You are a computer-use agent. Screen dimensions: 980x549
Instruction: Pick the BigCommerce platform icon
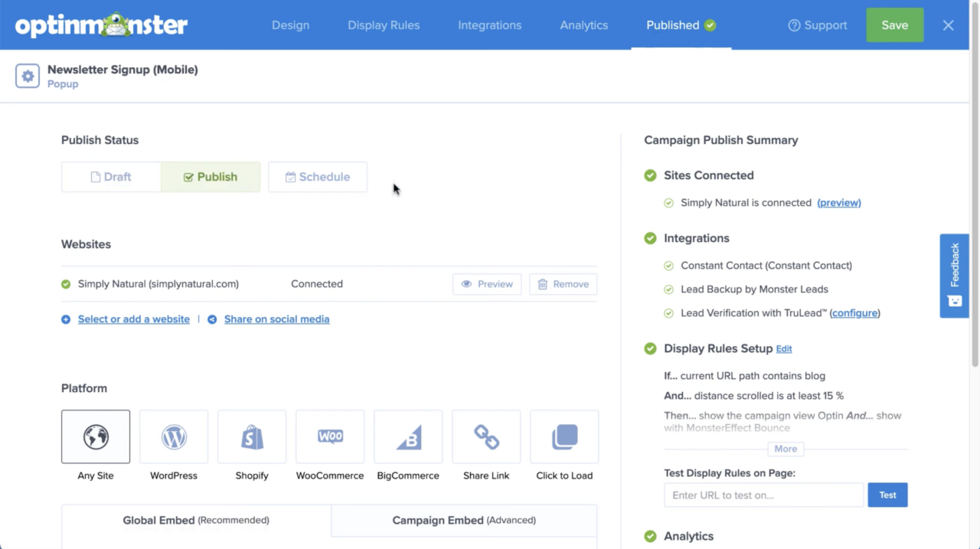click(x=408, y=437)
